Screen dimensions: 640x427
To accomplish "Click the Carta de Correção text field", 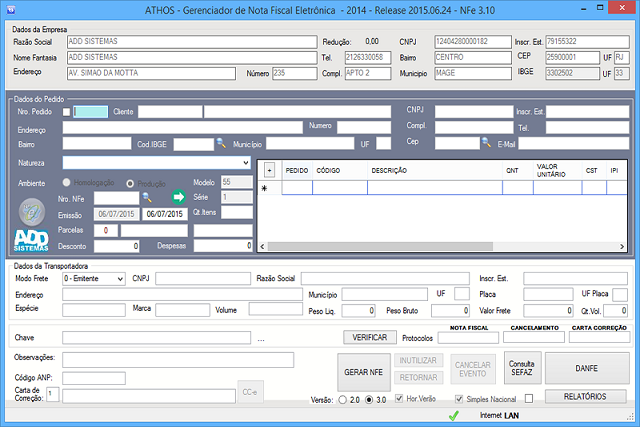I will [149, 396].
